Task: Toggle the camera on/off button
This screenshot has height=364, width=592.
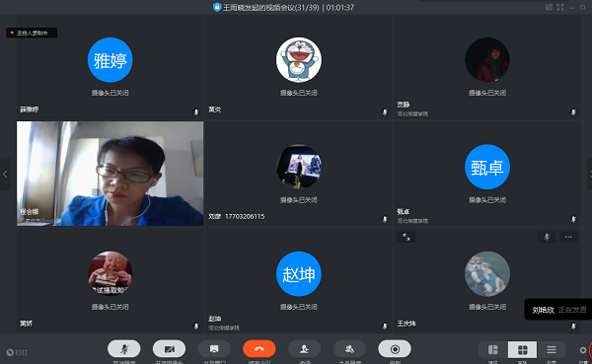Action: point(169,349)
